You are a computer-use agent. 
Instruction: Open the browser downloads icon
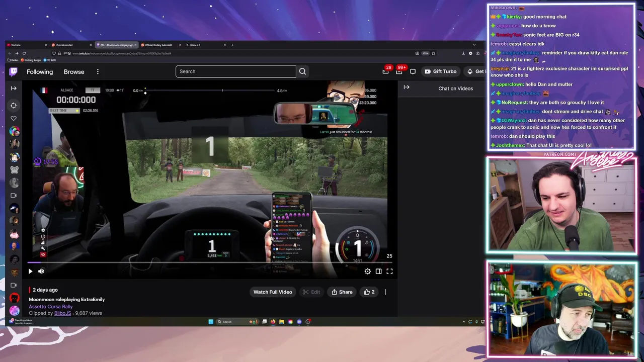coord(463,53)
